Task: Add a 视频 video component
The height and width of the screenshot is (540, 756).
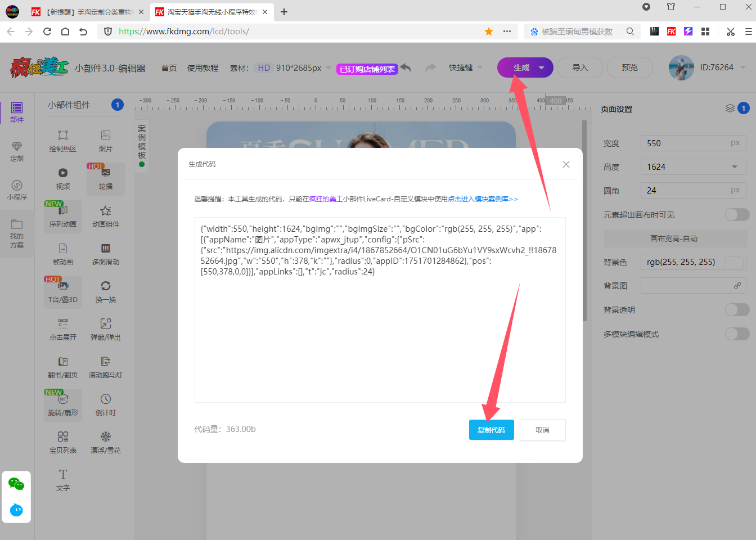Action: point(63,179)
